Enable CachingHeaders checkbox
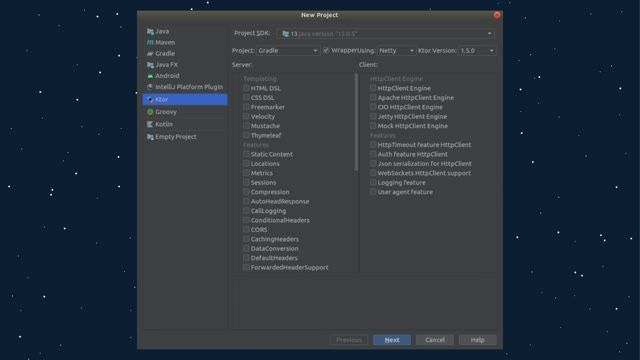640x360 pixels. coord(246,238)
